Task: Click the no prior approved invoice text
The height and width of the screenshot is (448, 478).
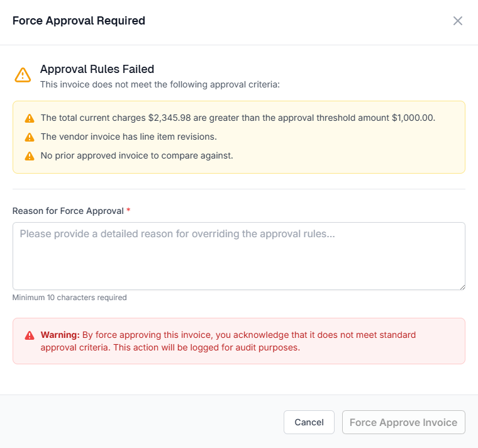Action: [x=136, y=155]
